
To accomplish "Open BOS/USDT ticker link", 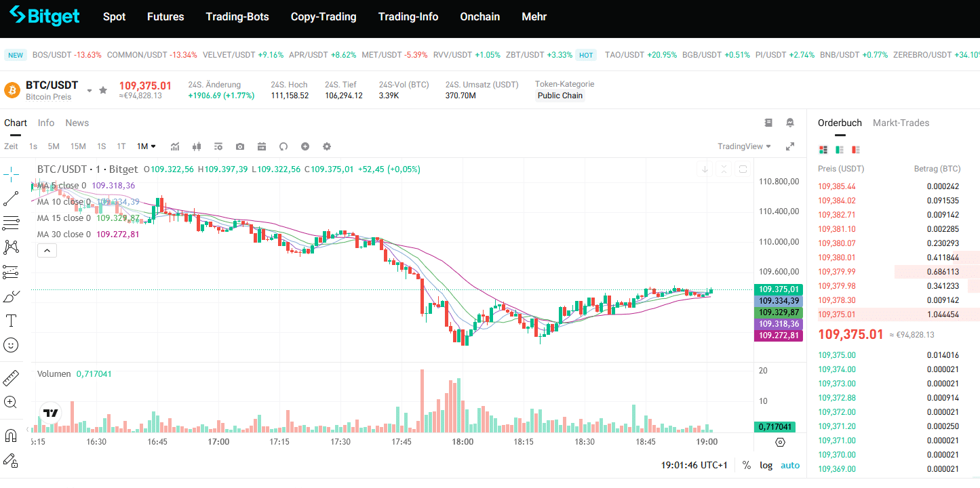I will point(67,55).
